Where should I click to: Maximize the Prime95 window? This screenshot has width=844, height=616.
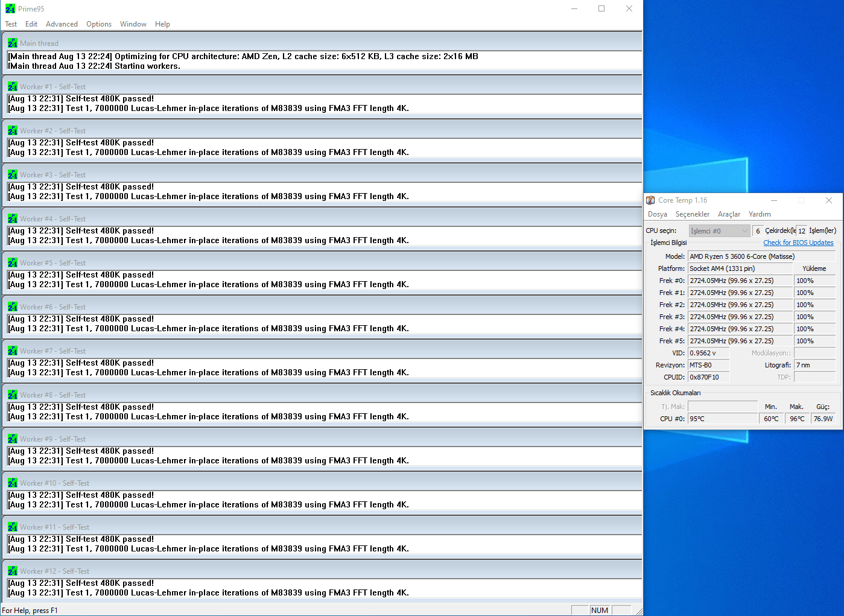(601, 8)
